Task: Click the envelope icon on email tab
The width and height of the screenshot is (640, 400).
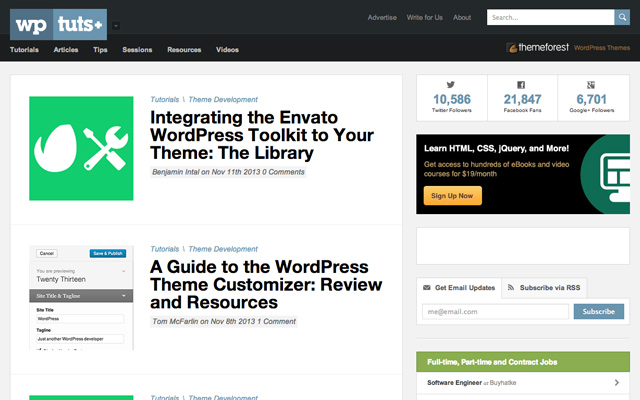Action: pyautogui.click(x=427, y=288)
